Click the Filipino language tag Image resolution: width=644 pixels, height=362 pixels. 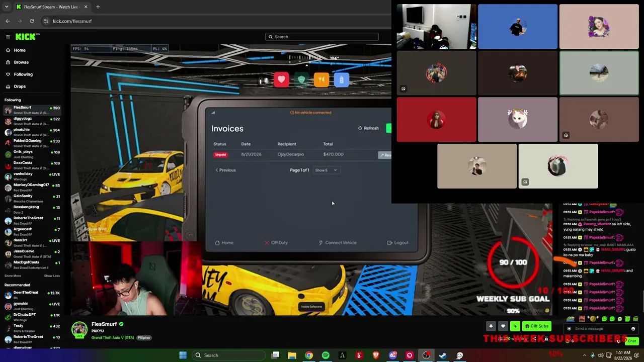coord(144,338)
